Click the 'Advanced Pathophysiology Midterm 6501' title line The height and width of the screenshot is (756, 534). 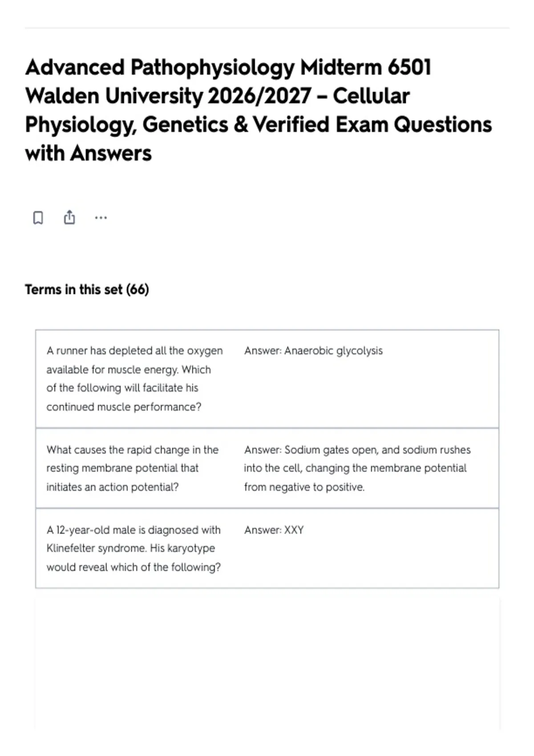[x=228, y=68]
